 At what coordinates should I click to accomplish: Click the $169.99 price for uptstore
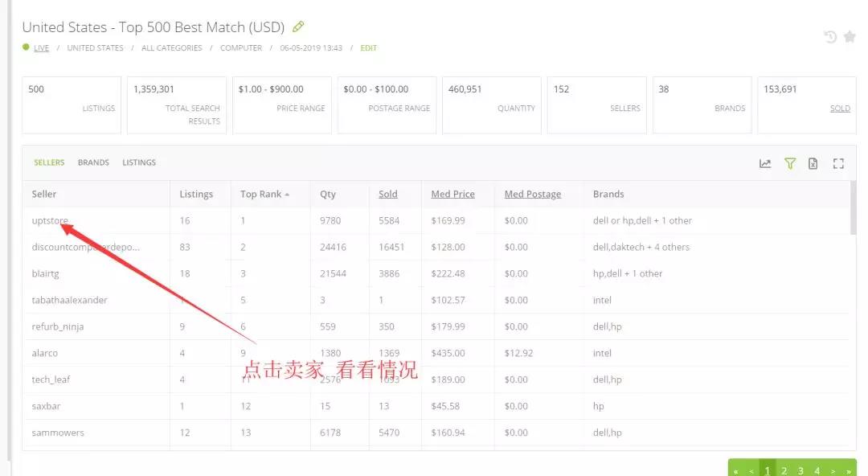448,220
